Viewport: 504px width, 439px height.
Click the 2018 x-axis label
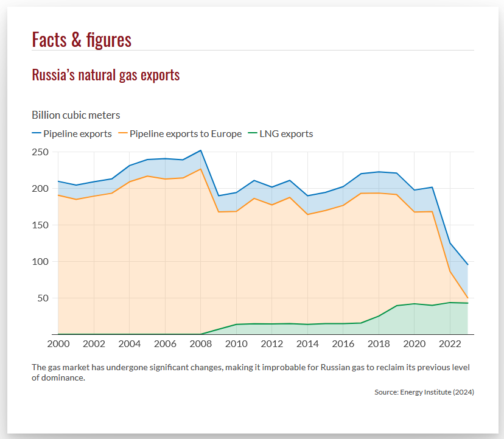(379, 344)
